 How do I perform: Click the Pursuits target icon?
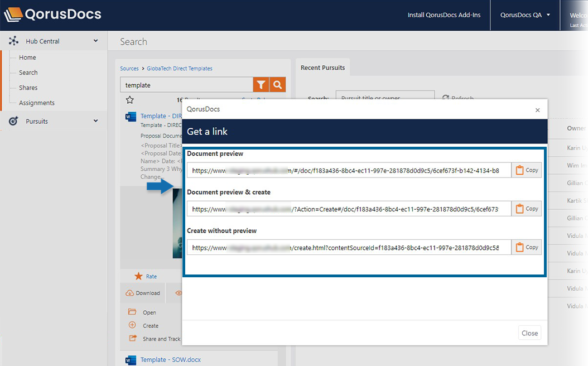click(x=13, y=121)
